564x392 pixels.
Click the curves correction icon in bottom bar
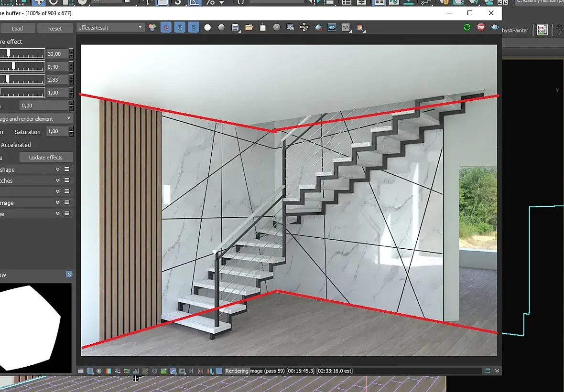tap(145, 371)
